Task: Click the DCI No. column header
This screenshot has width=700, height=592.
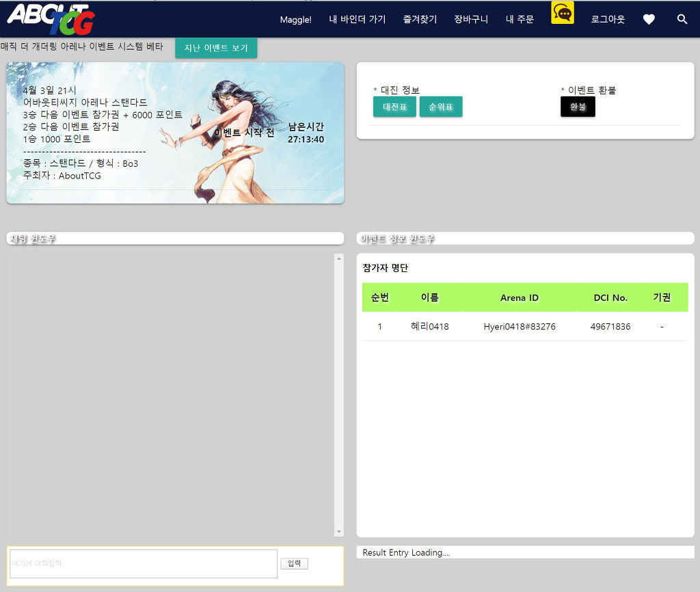Action: coord(610,297)
